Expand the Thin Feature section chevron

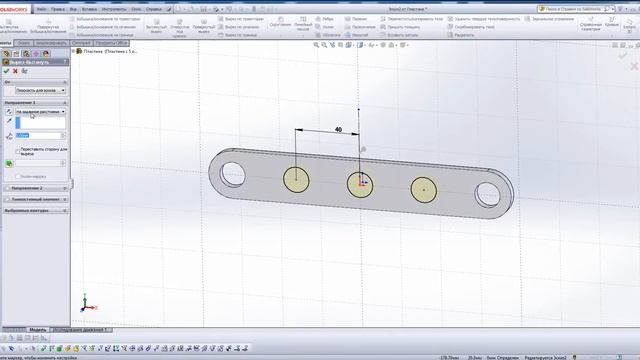[65, 199]
